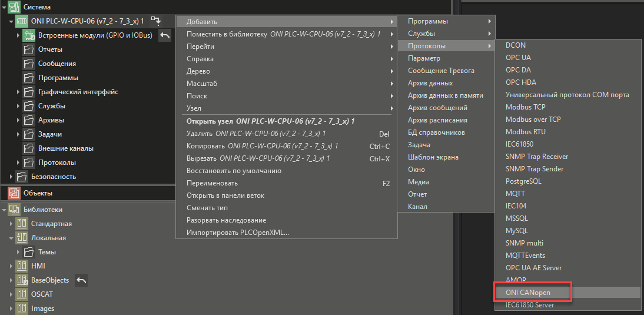644x315 pixels.
Task: Expand the Задачи tree node
Action: [x=18, y=134]
